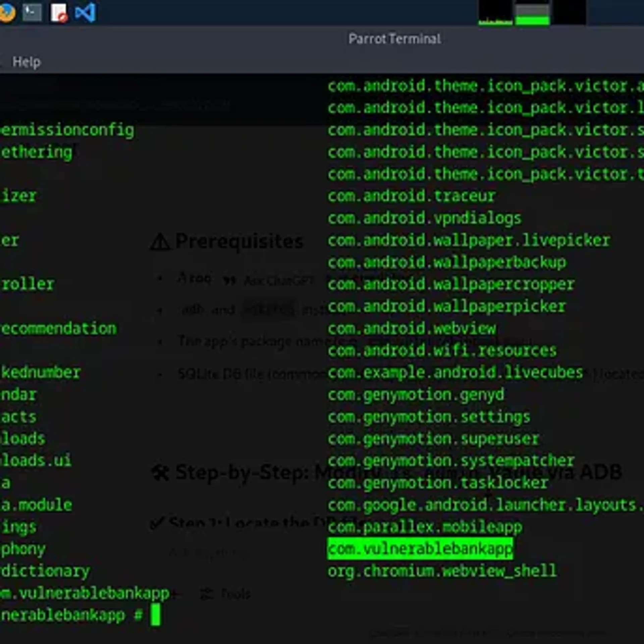
Task: Click com.android.vpndialogs line
Action: [x=425, y=219]
